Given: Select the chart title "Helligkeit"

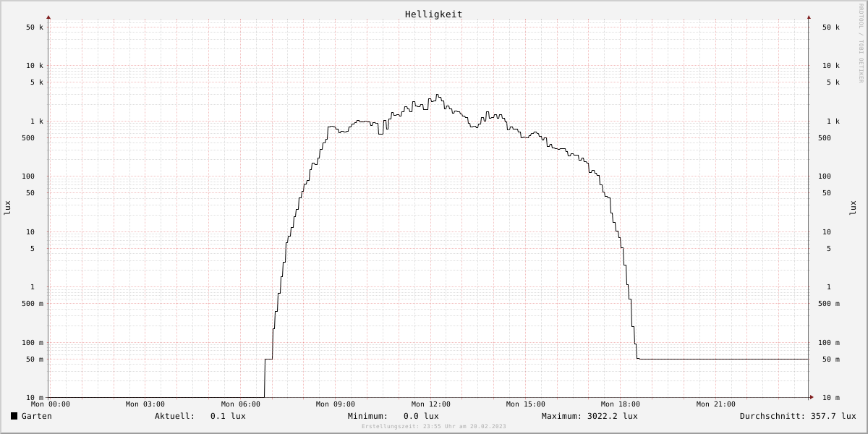Looking at the screenshot, I should (x=433, y=14).
